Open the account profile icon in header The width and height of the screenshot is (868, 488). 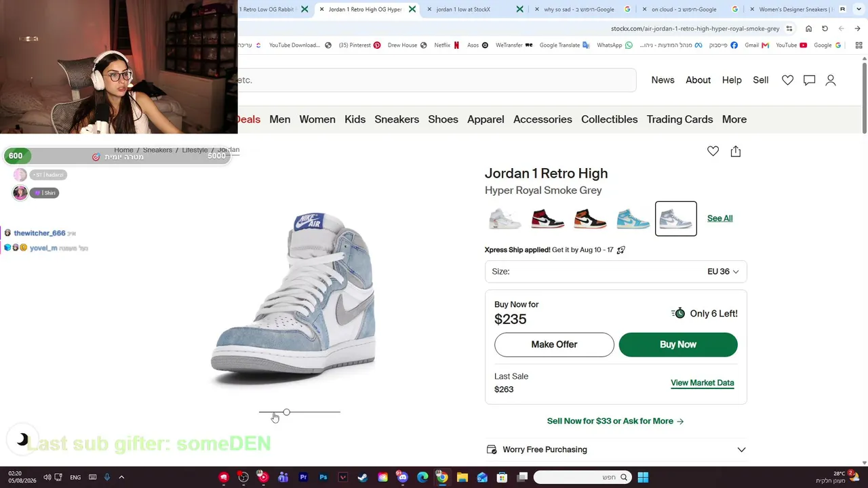pos(830,80)
